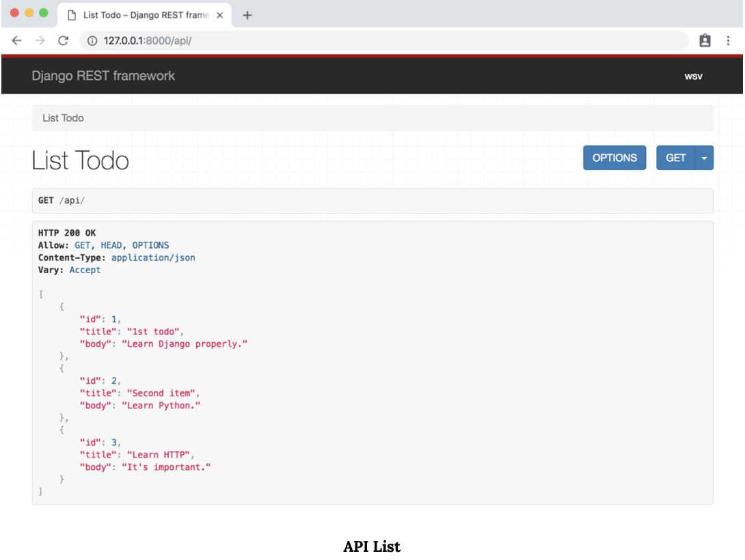
Task: Select the List Todo – Django REST framework tab
Action: pyautogui.click(x=144, y=15)
